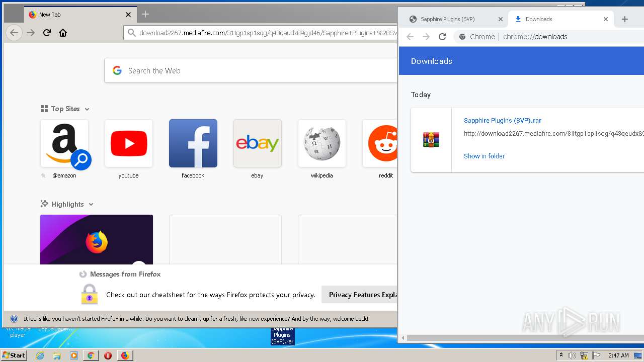Click Chrome forward navigation arrow
644x362 pixels.
click(x=426, y=37)
